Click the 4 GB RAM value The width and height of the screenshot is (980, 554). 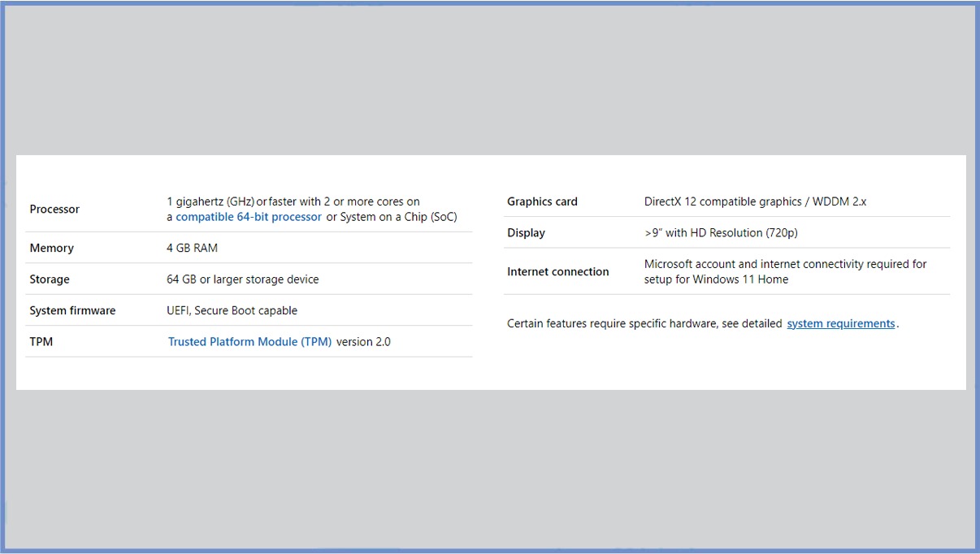click(192, 248)
